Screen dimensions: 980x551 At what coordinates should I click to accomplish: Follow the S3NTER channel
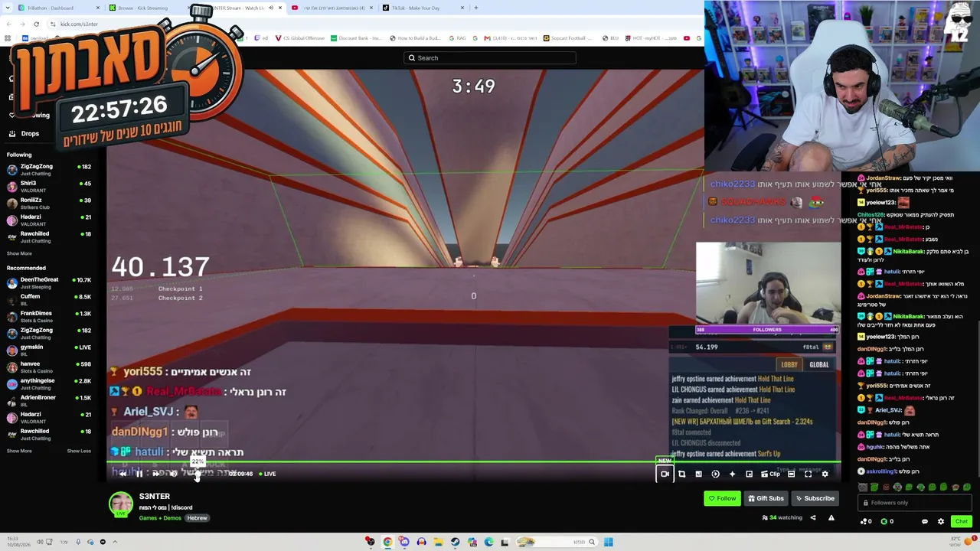(722, 498)
